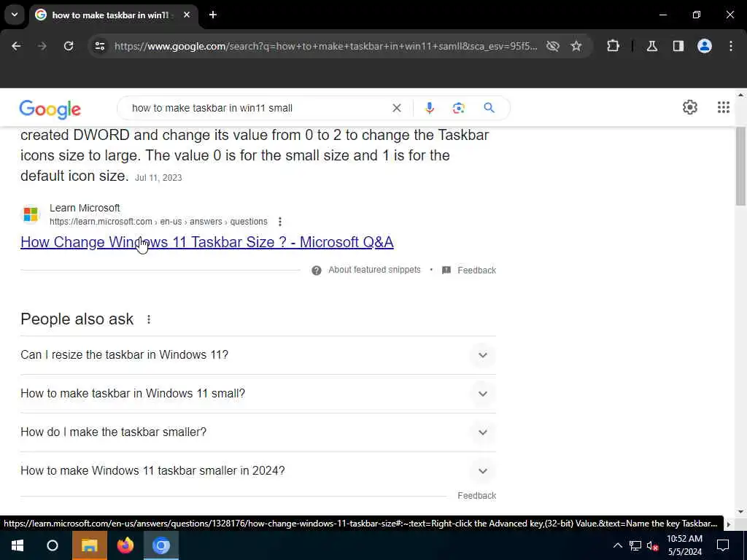Expand 'Can I resize the taskbar in Windows 11?'
The height and width of the screenshot is (560, 747).
(483, 355)
